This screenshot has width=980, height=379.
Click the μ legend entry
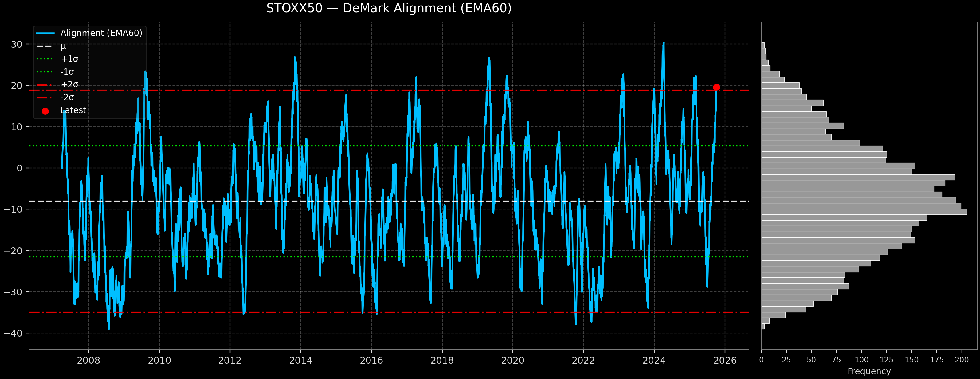pyautogui.click(x=63, y=46)
